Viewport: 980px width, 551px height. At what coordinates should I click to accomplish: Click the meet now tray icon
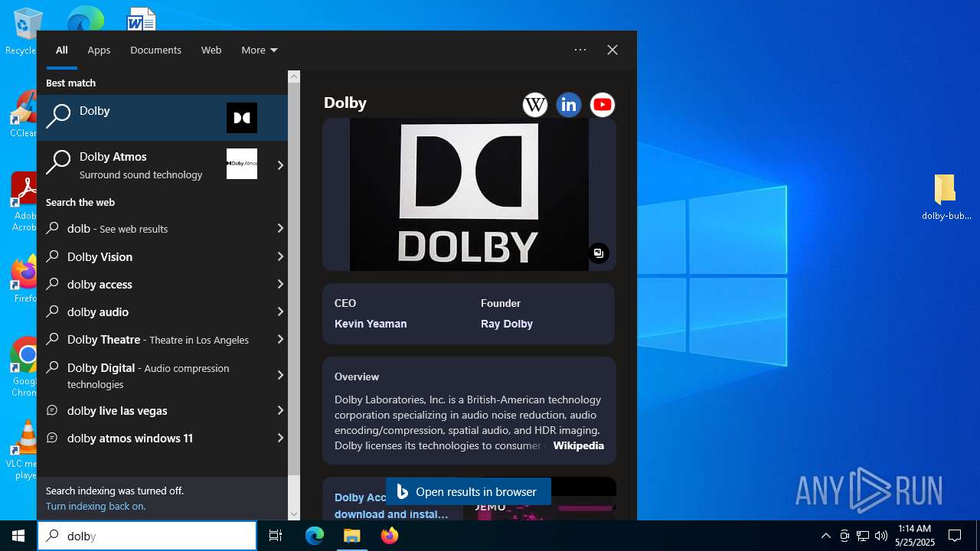844,536
